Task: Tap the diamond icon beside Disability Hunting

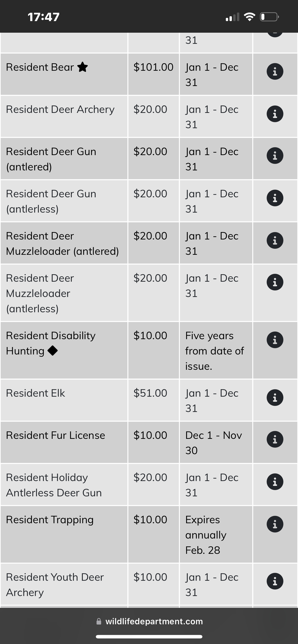Action: pos(52,351)
